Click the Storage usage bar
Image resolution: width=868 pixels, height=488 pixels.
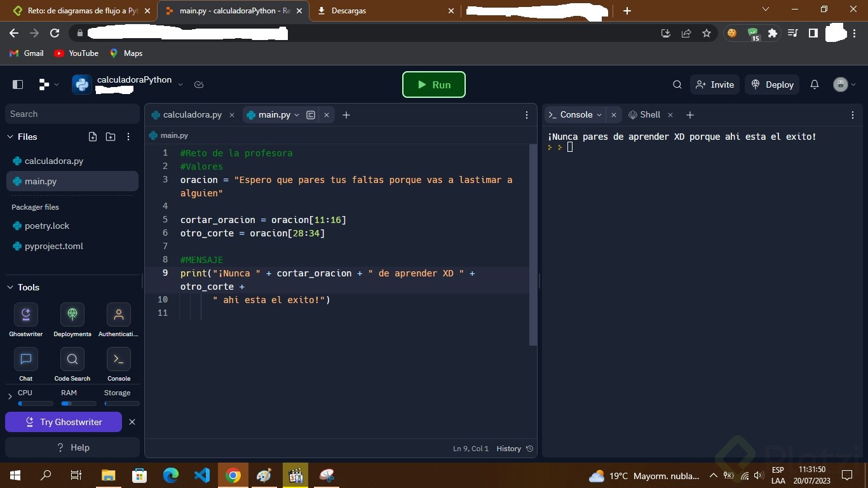click(122, 403)
